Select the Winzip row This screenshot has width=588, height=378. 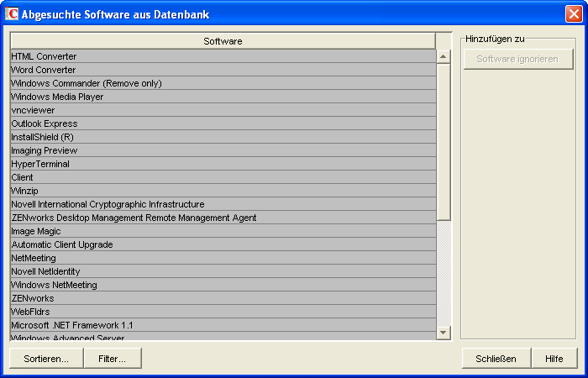click(223, 191)
